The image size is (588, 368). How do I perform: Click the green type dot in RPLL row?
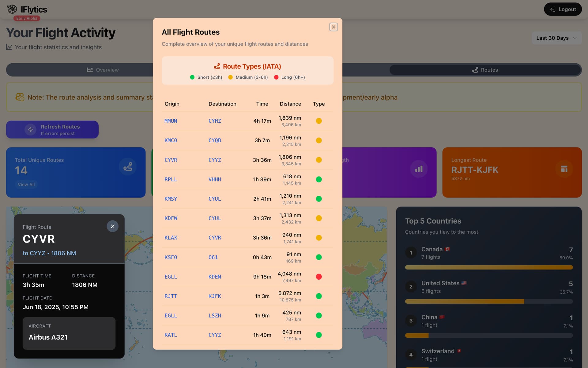point(319,179)
